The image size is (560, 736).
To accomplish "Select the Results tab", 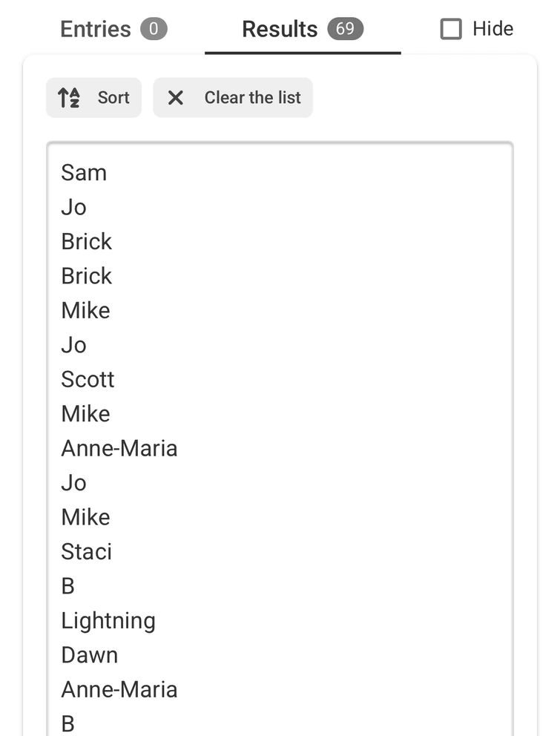I will pyautogui.click(x=280, y=30).
